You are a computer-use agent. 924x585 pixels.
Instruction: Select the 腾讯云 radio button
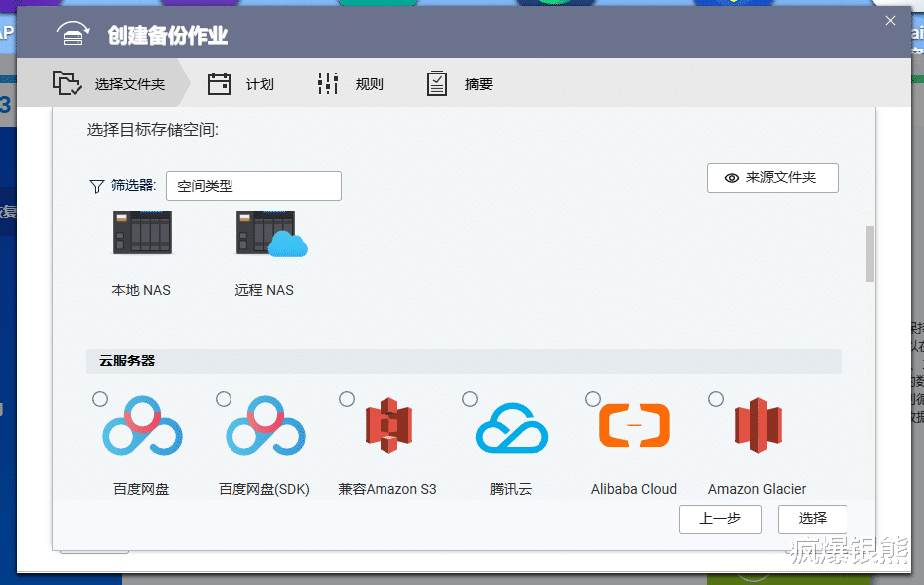(470, 399)
